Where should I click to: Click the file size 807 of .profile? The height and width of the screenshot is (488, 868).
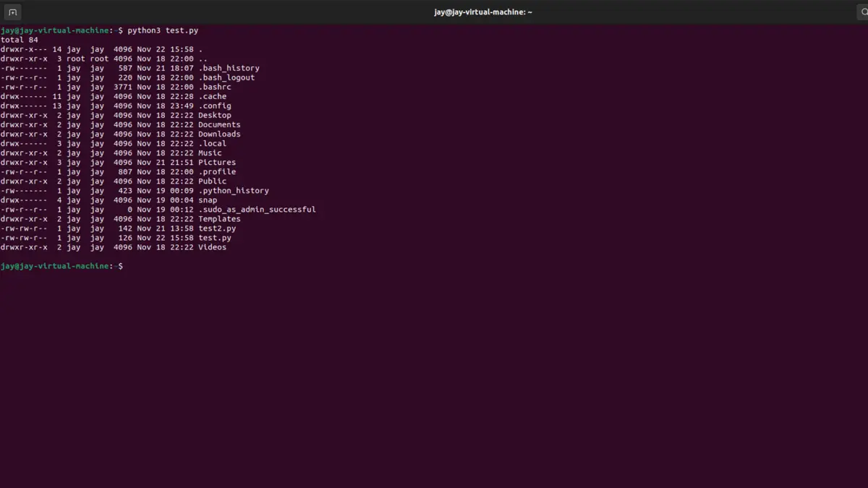(x=125, y=171)
